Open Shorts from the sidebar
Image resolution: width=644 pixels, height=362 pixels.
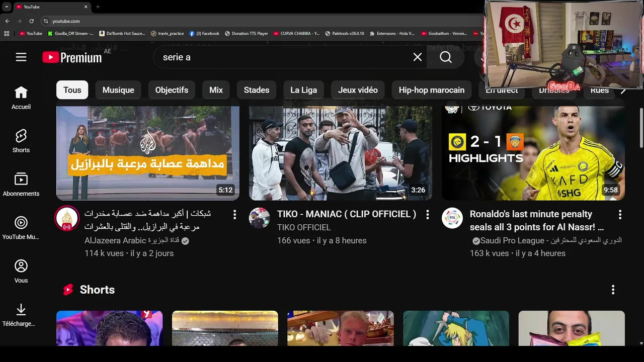[x=21, y=141]
